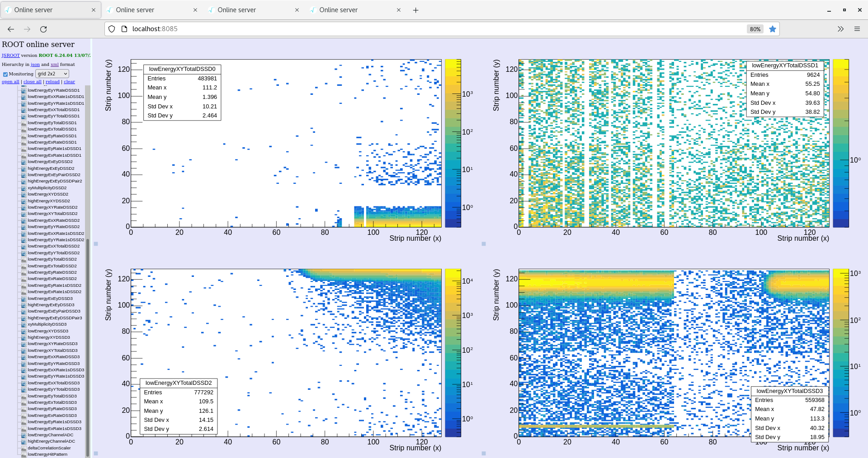Click the color palette bar of the lowEnergyXYTotalDSSD0 plot
The width and height of the screenshot is (868, 458).
(453, 143)
